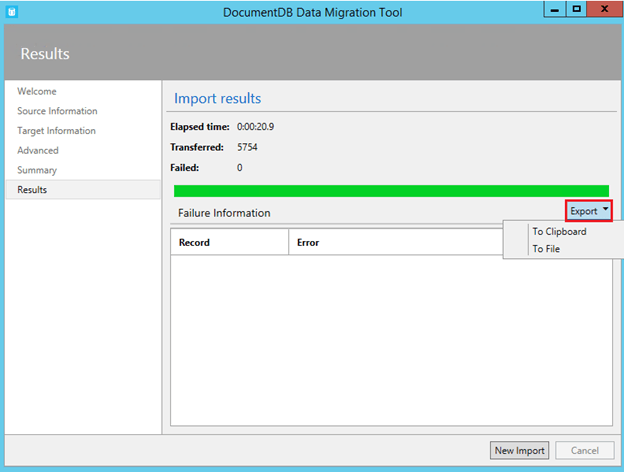Maximize the Data Migration Tool window
The height and width of the screenshot is (472, 624).
(577, 8)
